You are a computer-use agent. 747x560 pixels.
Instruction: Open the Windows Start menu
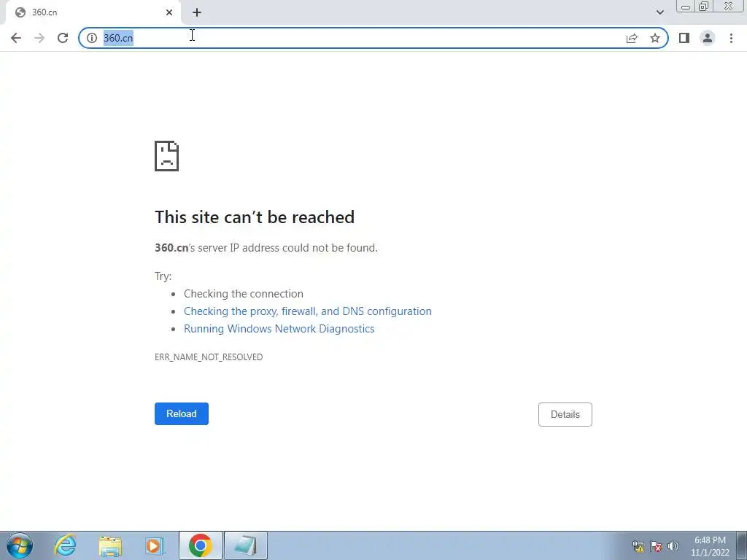pos(20,545)
